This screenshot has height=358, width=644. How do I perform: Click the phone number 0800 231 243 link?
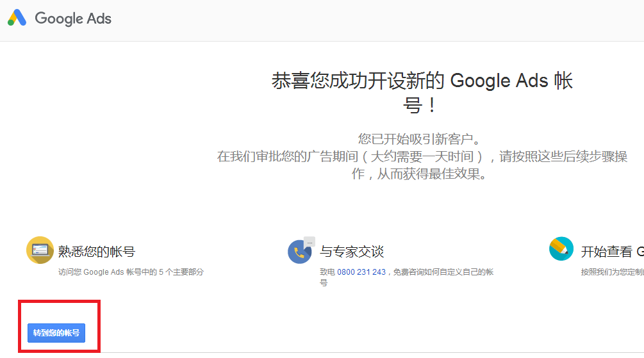tap(361, 272)
